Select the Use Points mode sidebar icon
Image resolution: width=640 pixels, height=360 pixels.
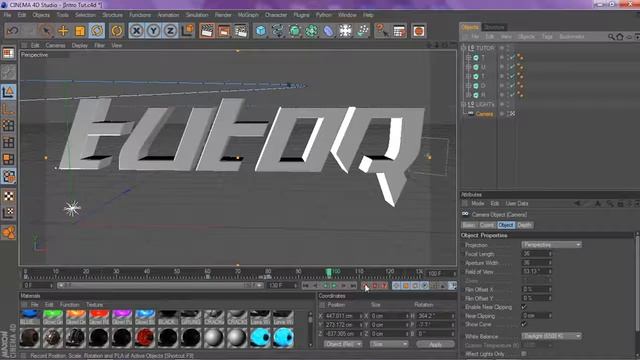pyautogui.click(x=8, y=125)
